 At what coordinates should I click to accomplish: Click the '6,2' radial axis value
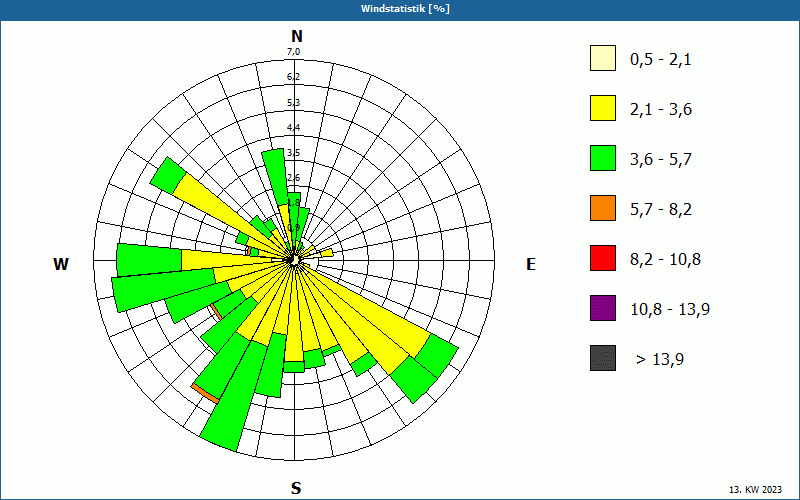[293, 77]
